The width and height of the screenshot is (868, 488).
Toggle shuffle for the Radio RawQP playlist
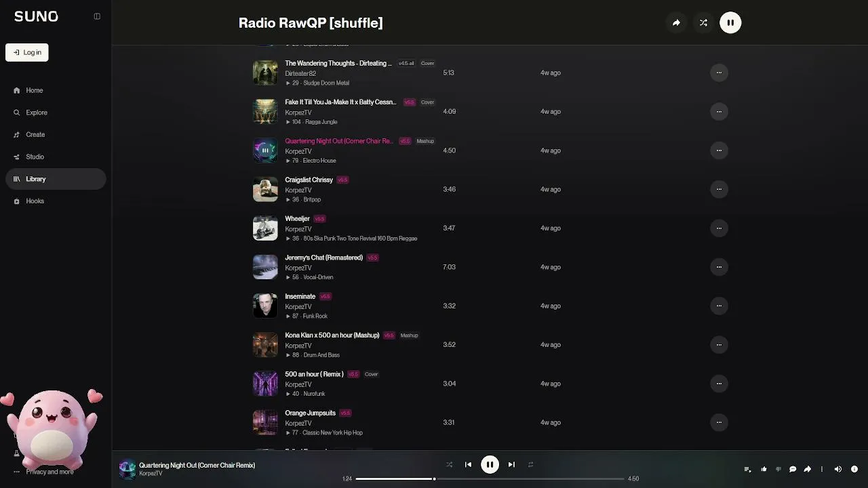[x=703, y=23]
